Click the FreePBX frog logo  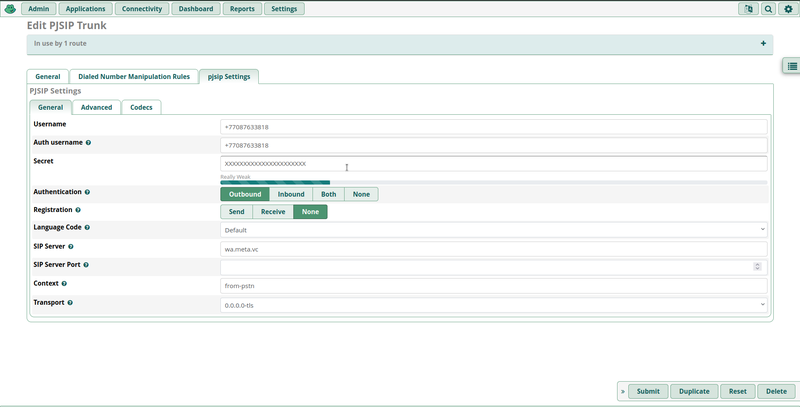pos(11,8)
